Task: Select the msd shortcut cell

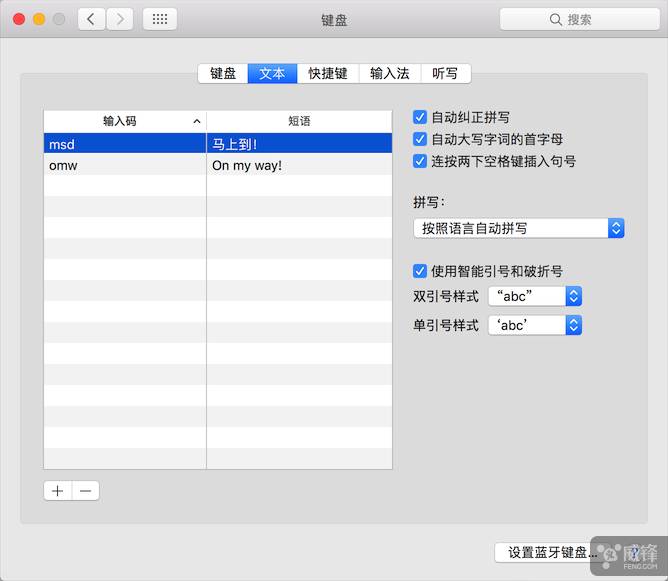Action: (125, 144)
